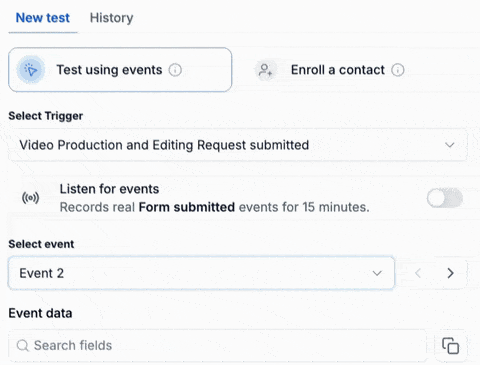Click the Select event label
The height and width of the screenshot is (365, 480).
(x=41, y=244)
